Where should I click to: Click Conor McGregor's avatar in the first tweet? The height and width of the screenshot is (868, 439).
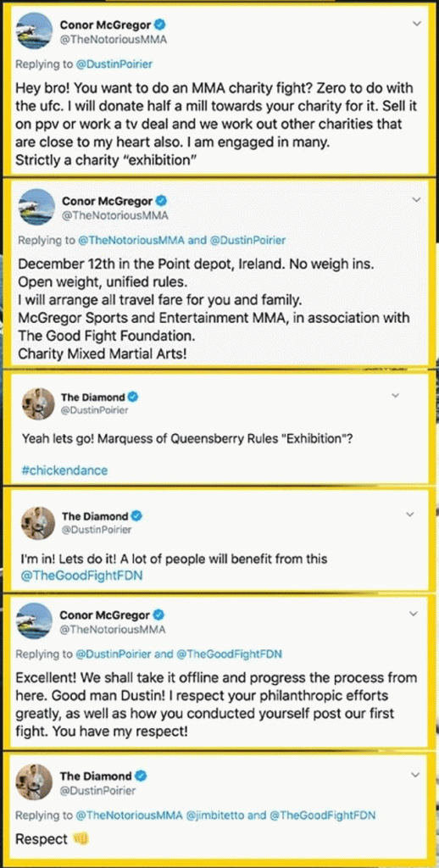34,31
